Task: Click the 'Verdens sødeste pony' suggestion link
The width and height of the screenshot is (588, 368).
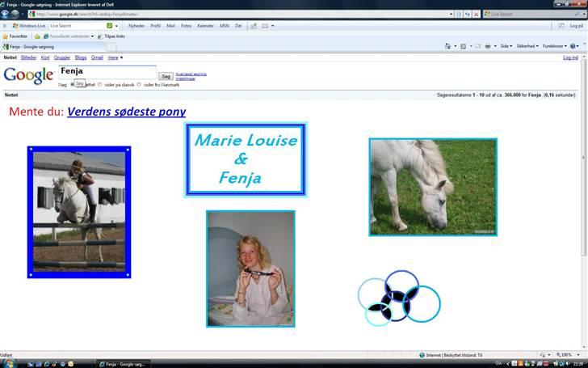Action: 126,112
